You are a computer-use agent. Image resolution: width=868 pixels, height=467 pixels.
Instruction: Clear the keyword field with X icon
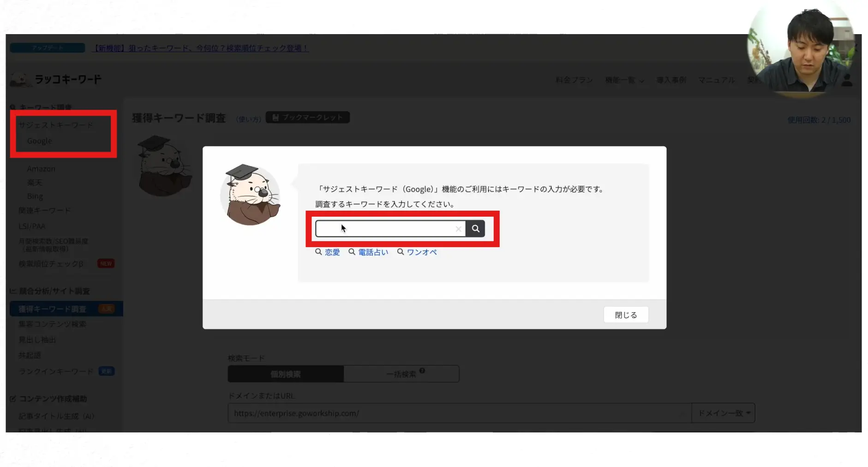[x=458, y=229]
